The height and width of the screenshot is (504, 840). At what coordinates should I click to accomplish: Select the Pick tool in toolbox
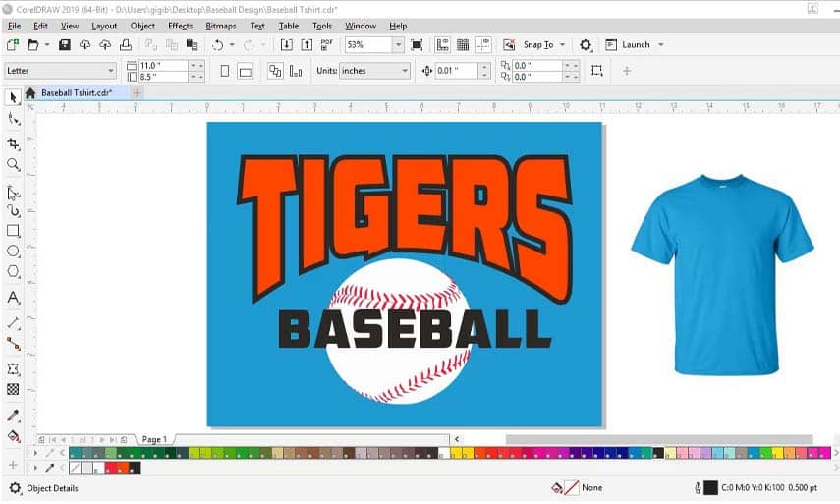pos(14,97)
